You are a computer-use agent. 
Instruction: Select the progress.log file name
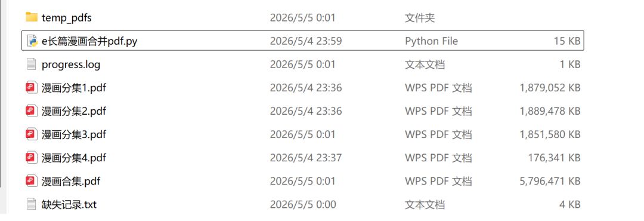(x=70, y=65)
